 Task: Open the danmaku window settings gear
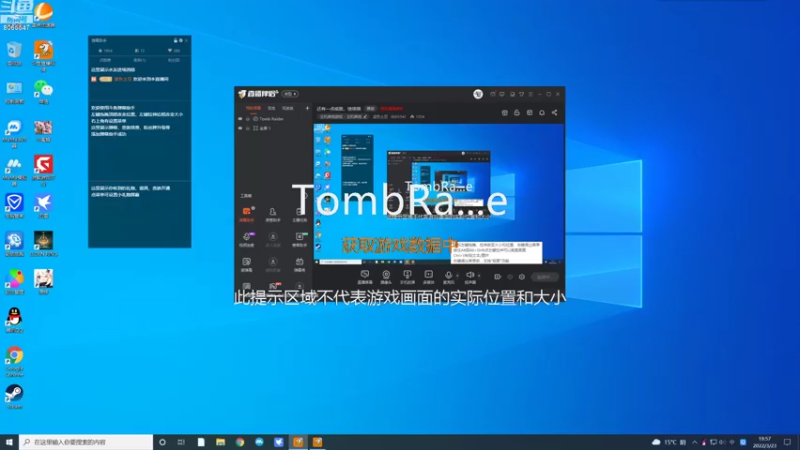pos(181,40)
